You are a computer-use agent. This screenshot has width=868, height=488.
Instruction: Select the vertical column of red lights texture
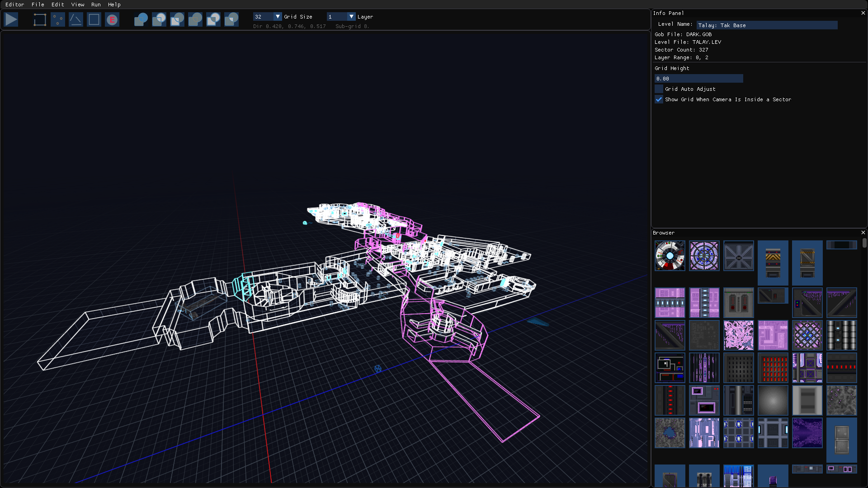[x=670, y=400]
